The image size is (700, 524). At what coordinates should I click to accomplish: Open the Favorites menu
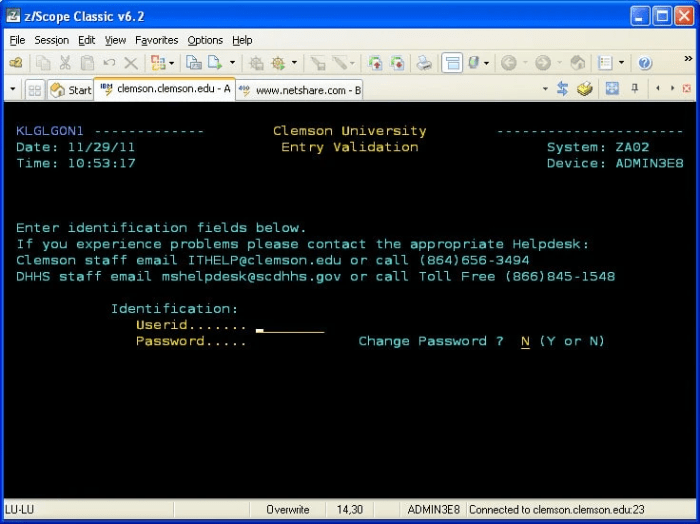click(x=156, y=40)
